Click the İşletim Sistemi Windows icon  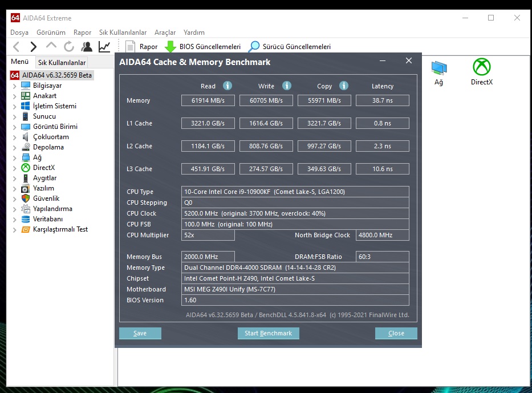(26, 106)
